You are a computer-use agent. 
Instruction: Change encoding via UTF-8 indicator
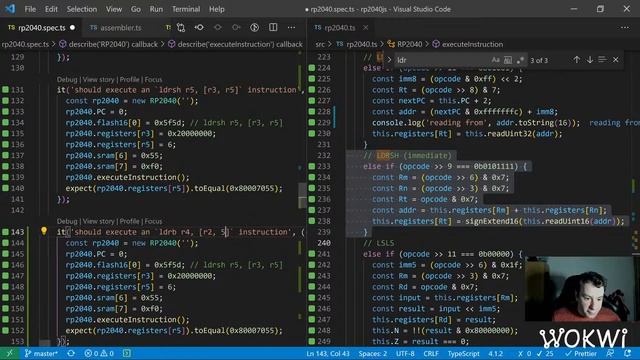[x=405, y=353]
